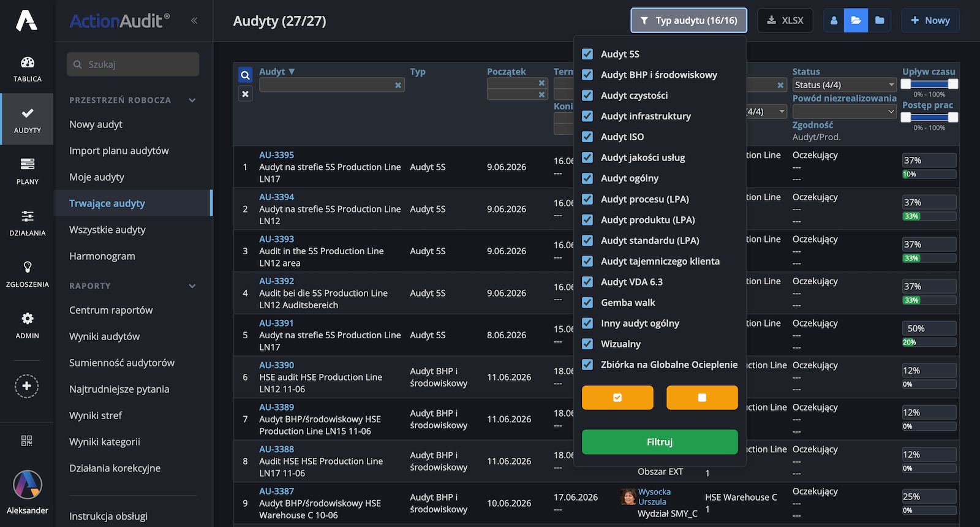Open Zgłoszenia lightbulb icon
This screenshot has height=527, width=980.
(x=27, y=267)
